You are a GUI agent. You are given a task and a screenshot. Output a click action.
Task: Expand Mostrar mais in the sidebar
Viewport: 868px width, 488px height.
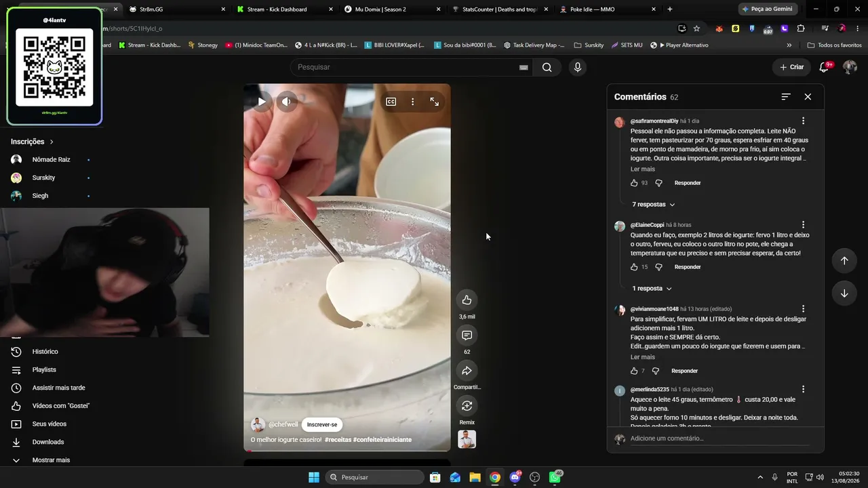(x=51, y=460)
